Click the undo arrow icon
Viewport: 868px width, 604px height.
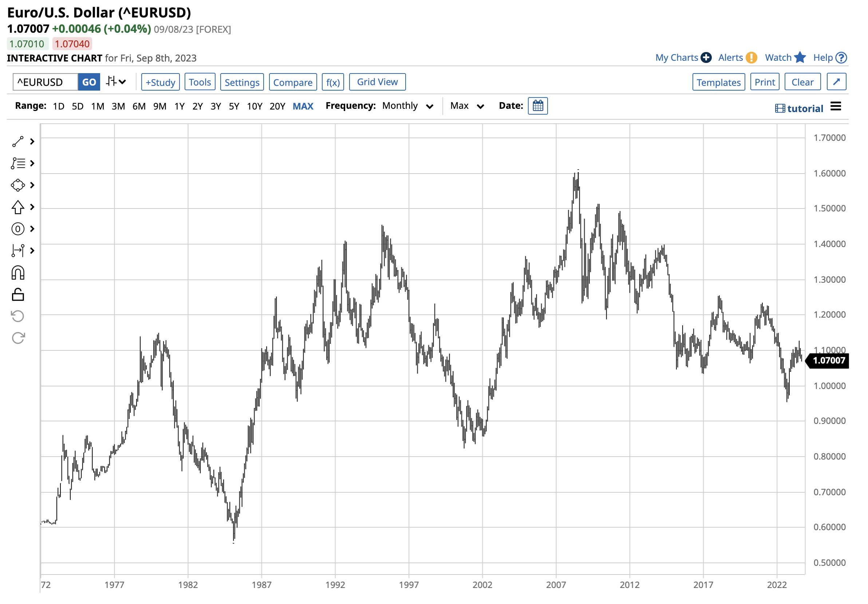pyautogui.click(x=18, y=316)
